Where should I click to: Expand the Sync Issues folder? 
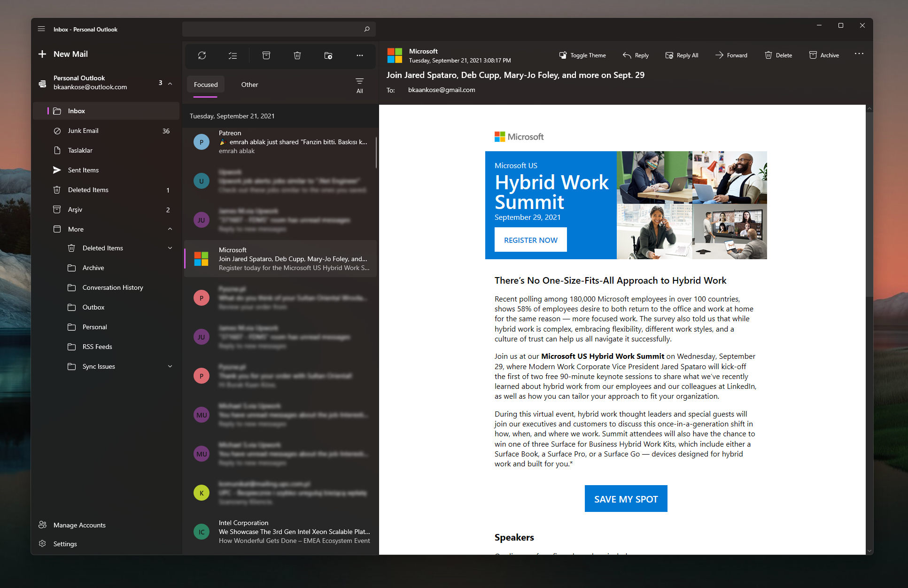[x=170, y=366]
